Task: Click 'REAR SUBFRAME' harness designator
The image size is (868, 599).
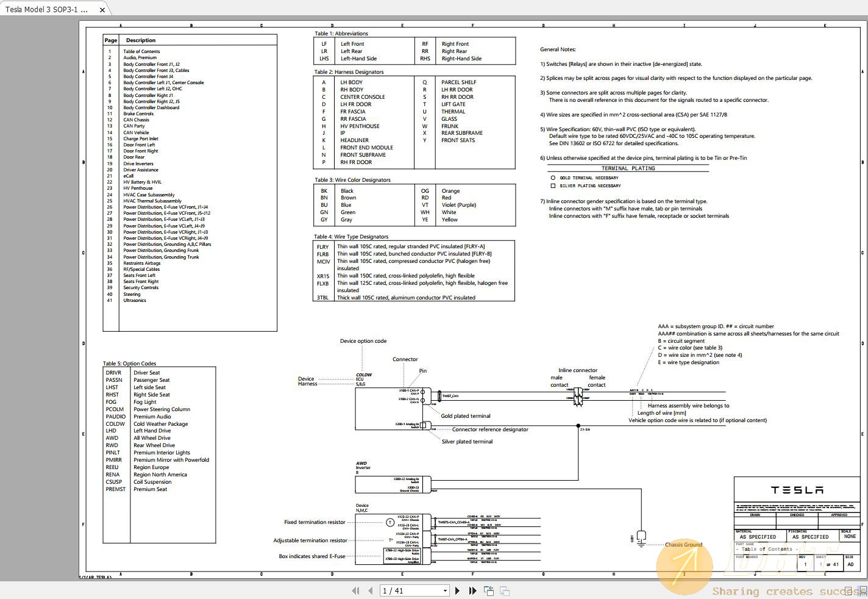Action: coord(462,133)
